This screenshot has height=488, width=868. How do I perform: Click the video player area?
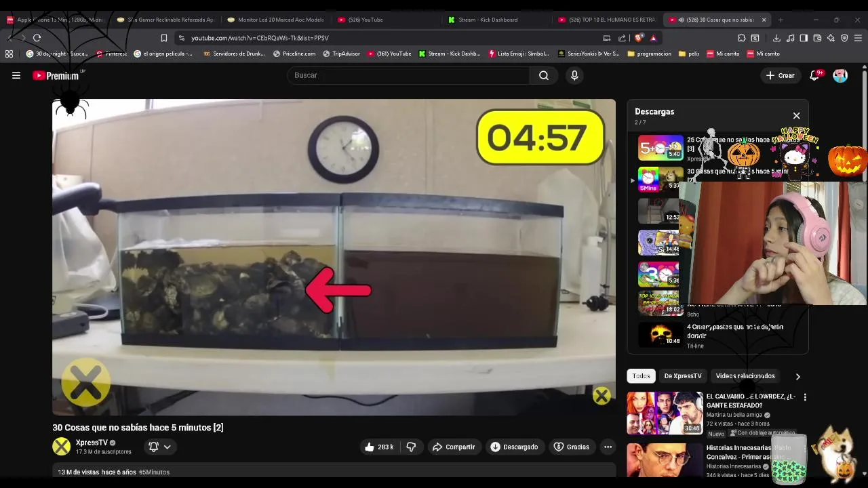click(x=334, y=257)
